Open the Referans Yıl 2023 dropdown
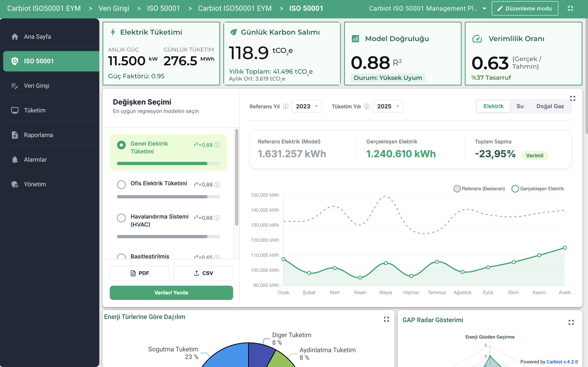The image size is (588, 367). (x=306, y=107)
